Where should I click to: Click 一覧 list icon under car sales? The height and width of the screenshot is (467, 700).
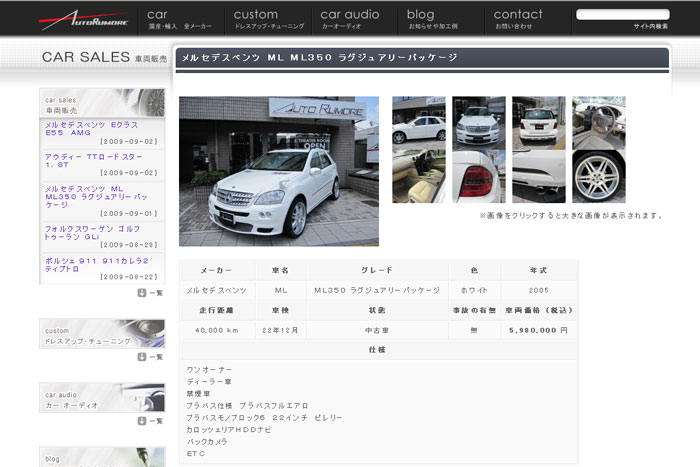tap(150, 293)
